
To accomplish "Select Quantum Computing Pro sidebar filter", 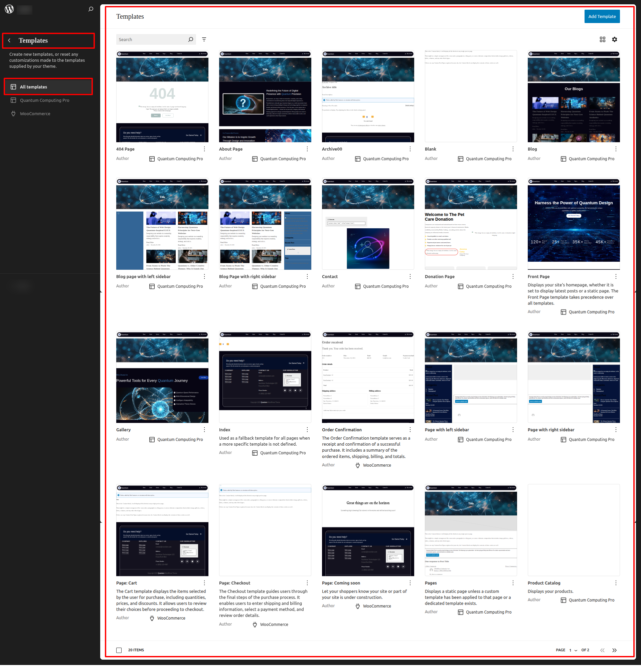I will click(x=44, y=100).
